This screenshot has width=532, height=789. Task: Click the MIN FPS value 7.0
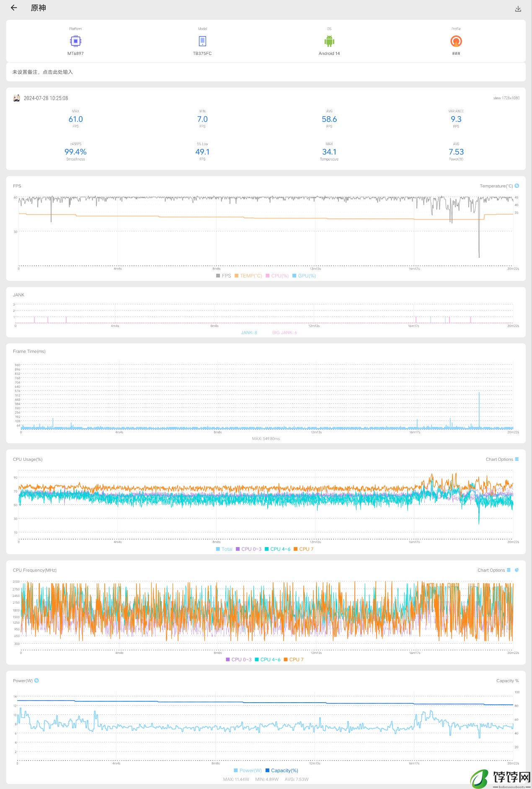click(x=202, y=119)
